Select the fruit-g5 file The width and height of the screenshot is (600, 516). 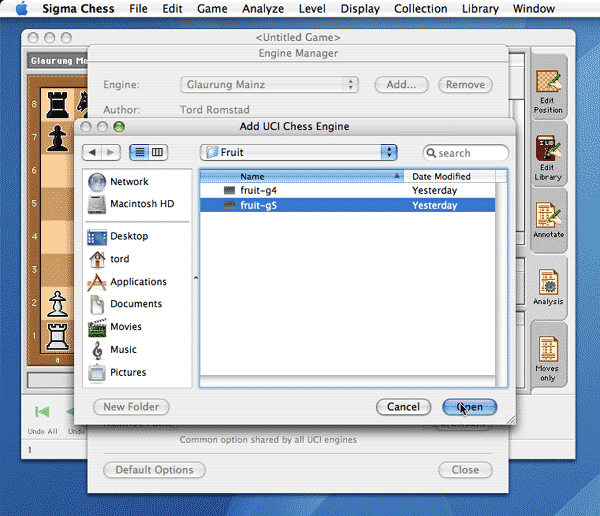347,206
